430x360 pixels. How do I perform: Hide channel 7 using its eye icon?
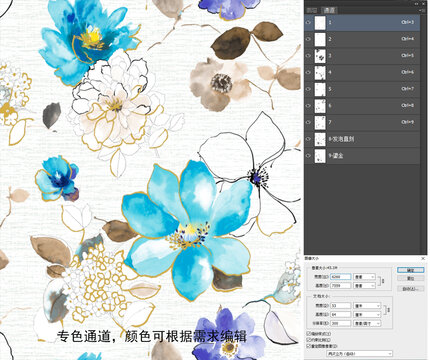tap(308, 122)
